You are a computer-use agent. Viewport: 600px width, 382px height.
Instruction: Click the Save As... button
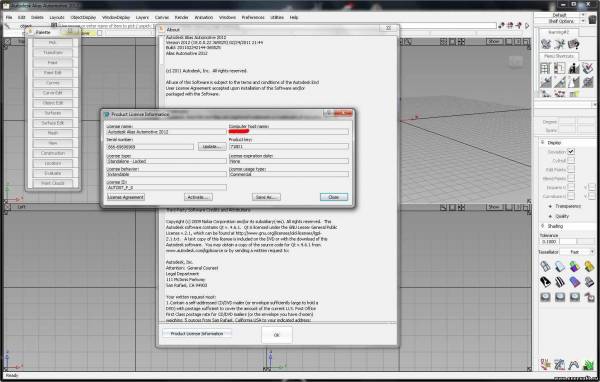pos(266,197)
